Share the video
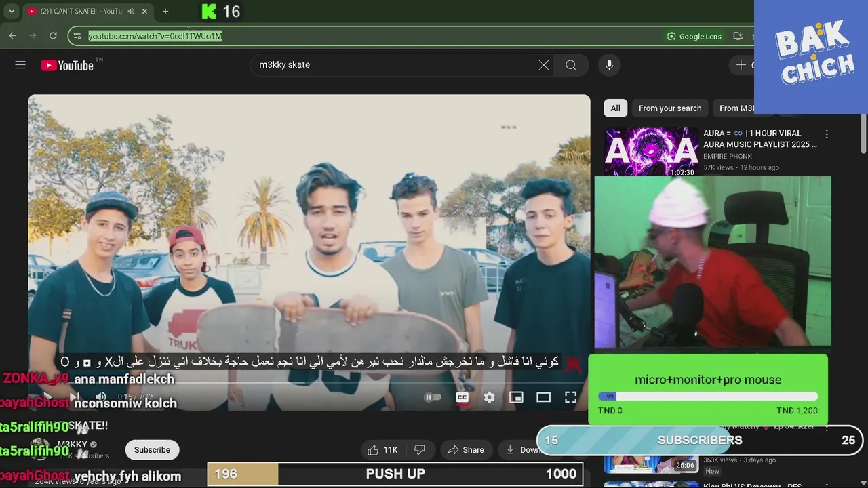Screen dimensions: 868x488 465,450
